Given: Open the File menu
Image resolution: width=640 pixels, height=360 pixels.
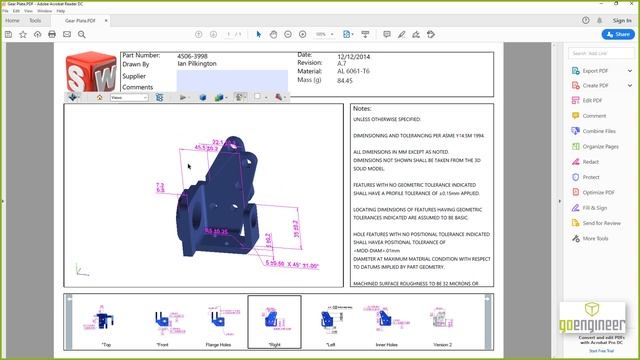Looking at the screenshot, I should (x=5, y=11).
